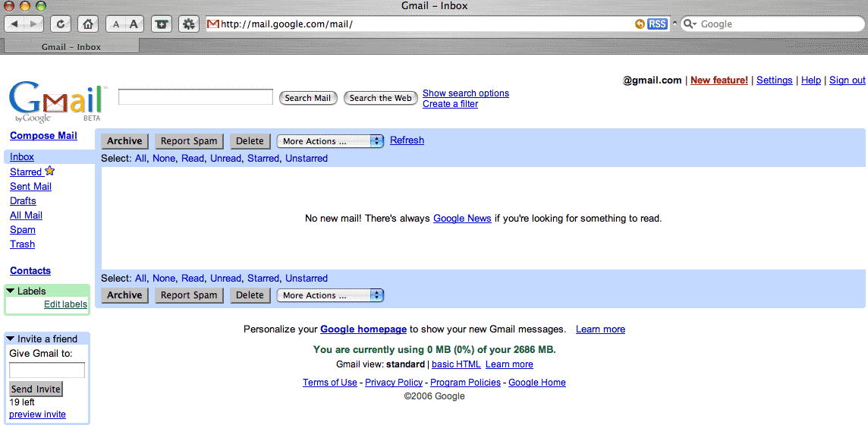Open the Spam folder
868x438 pixels.
[22, 229]
